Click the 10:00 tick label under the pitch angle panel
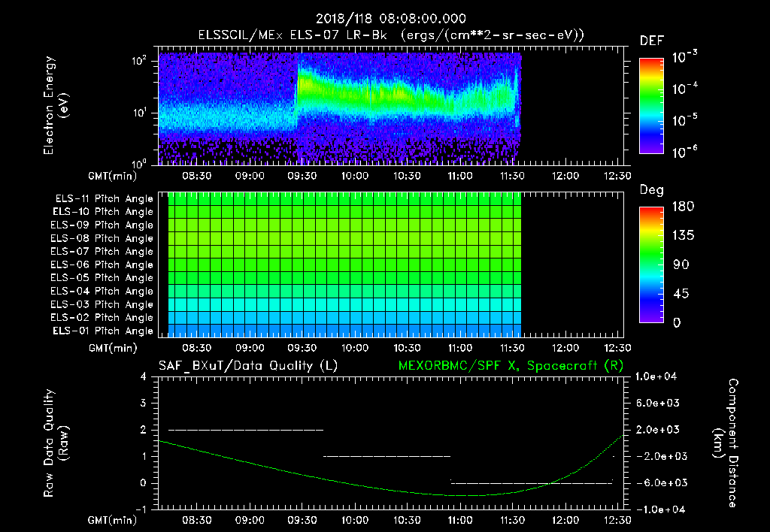The image size is (770, 532). [355, 348]
